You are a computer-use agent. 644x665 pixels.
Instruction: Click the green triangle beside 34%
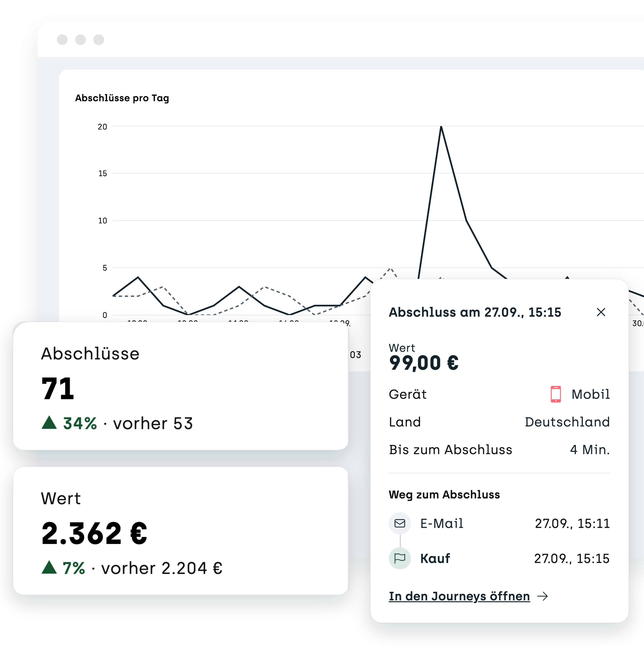(x=49, y=422)
